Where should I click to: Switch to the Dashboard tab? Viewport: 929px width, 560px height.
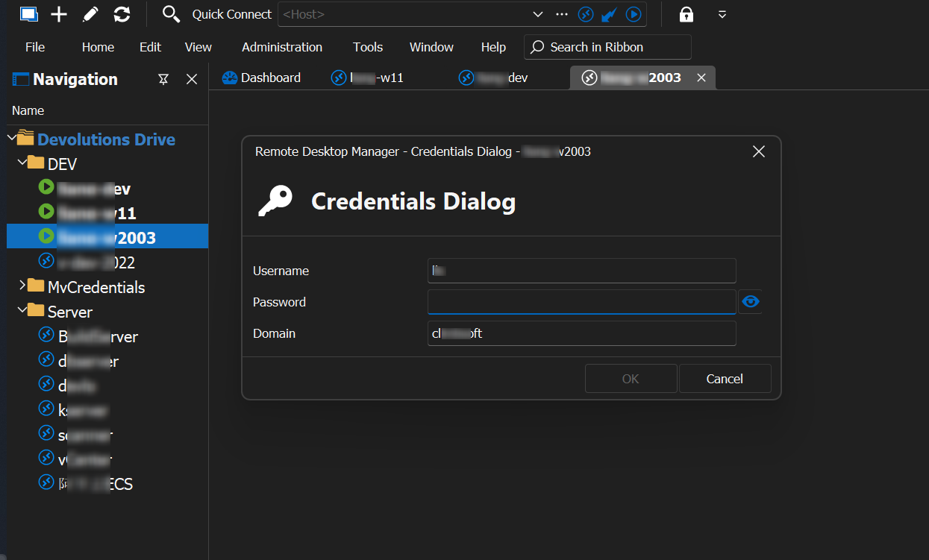[262, 78]
